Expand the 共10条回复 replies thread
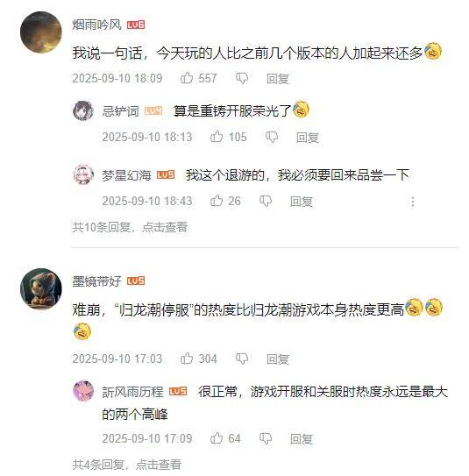 (130, 227)
